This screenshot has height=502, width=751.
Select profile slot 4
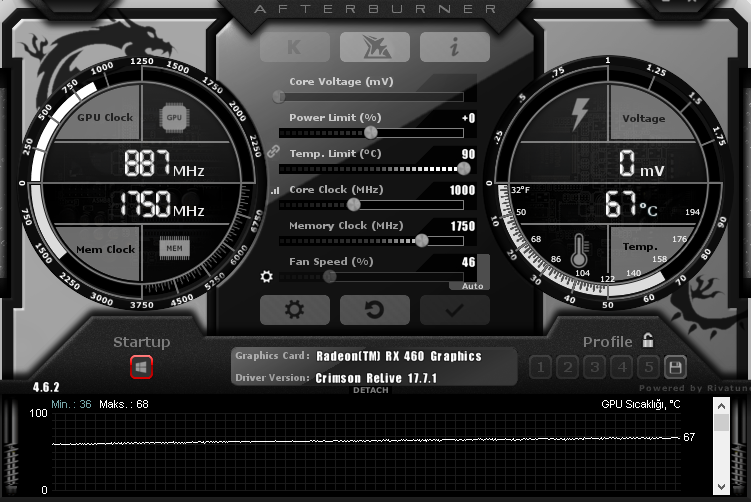click(622, 367)
